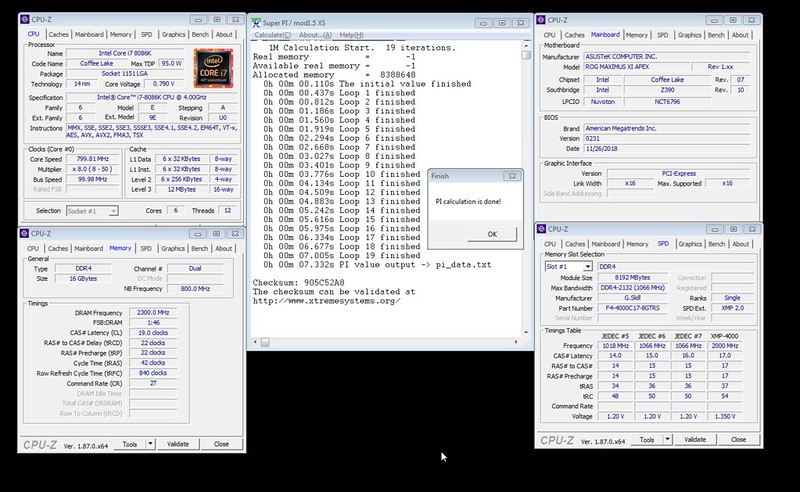This screenshot has width=800, height=492.
Task: Click the CAS# Latency 19.0 clocks value
Action: [153, 333]
